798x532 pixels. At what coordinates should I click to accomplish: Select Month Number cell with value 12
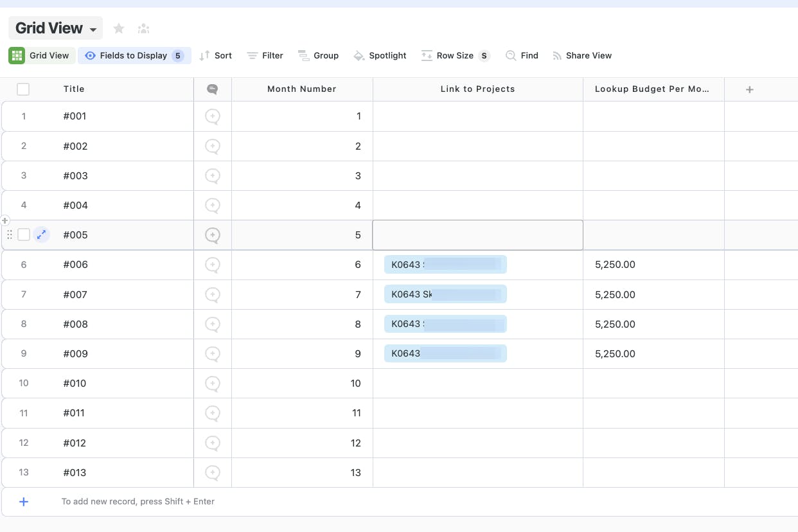tap(302, 443)
